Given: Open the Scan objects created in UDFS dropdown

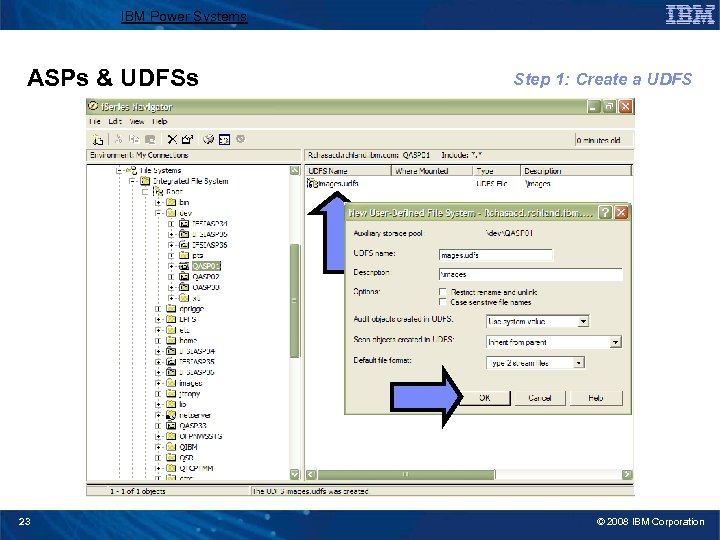Looking at the screenshot, I should [615, 342].
